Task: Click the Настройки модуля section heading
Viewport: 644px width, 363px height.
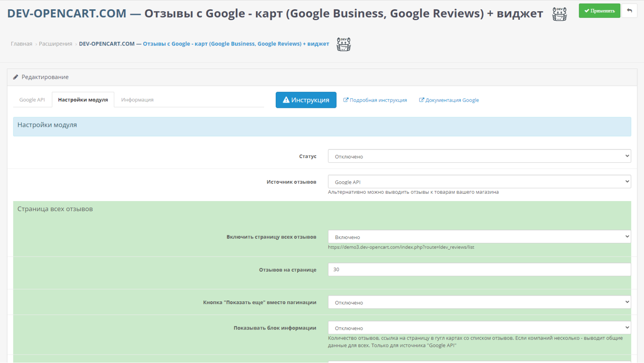Action: click(47, 125)
